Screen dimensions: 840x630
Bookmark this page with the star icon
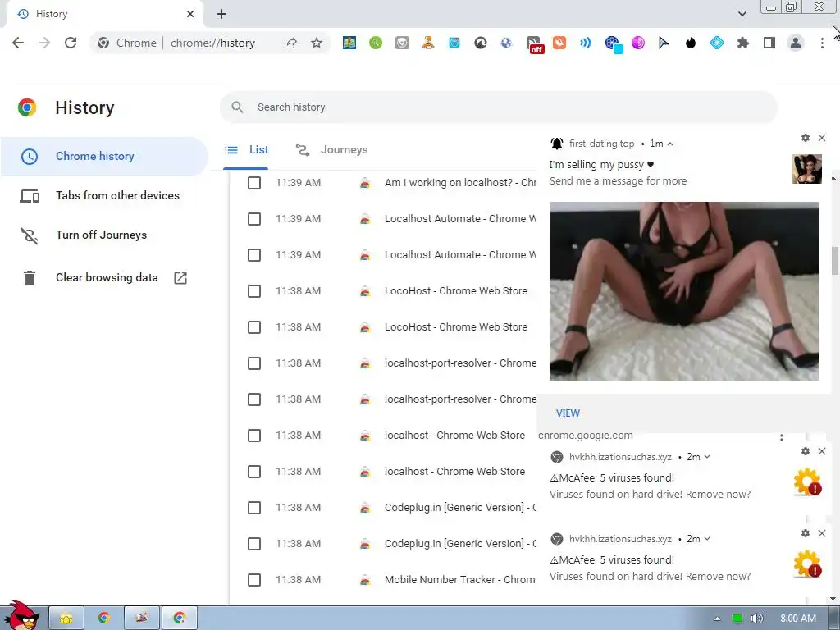(317, 43)
